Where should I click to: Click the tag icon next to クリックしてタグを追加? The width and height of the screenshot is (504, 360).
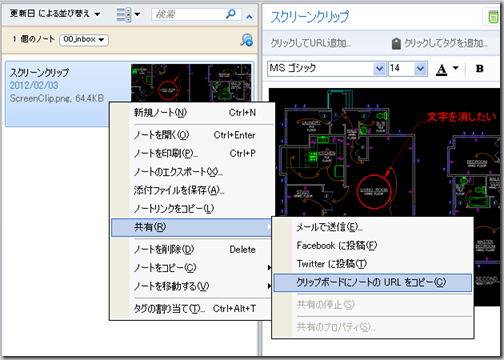[396, 44]
